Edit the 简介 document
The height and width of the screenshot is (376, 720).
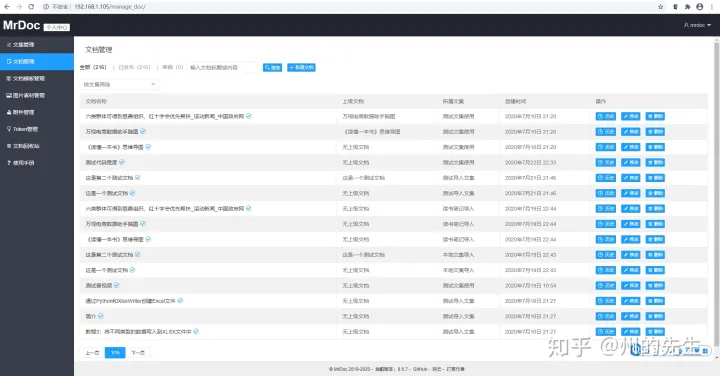(630, 316)
